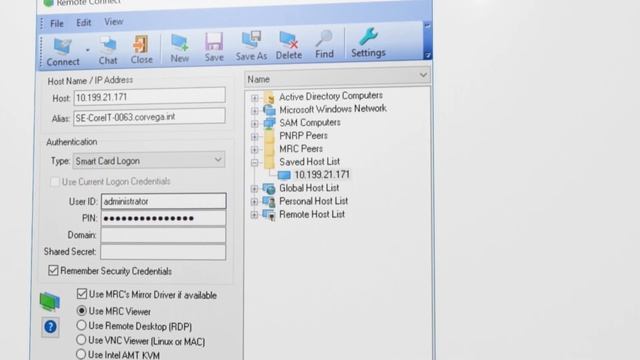Select Global Host List in the tree

(x=309, y=188)
